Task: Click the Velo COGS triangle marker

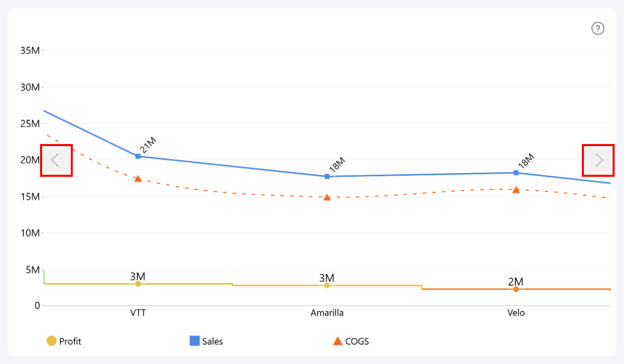Action: [x=516, y=190]
